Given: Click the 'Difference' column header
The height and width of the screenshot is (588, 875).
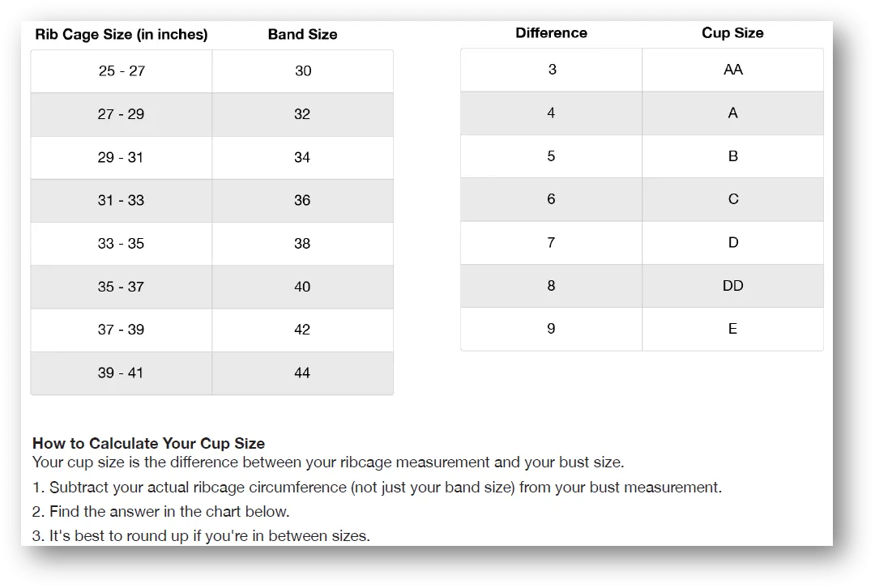Looking at the screenshot, I should (x=552, y=33).
